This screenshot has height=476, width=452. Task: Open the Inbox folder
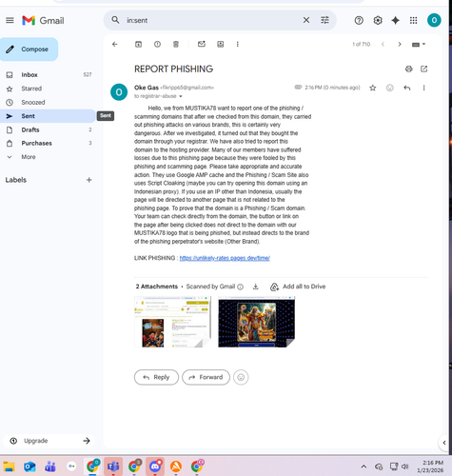point(48,75)
